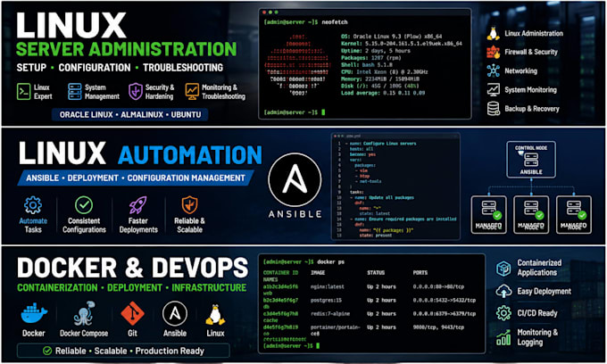Click the green check in Production Ready pill

coord(47,351)
